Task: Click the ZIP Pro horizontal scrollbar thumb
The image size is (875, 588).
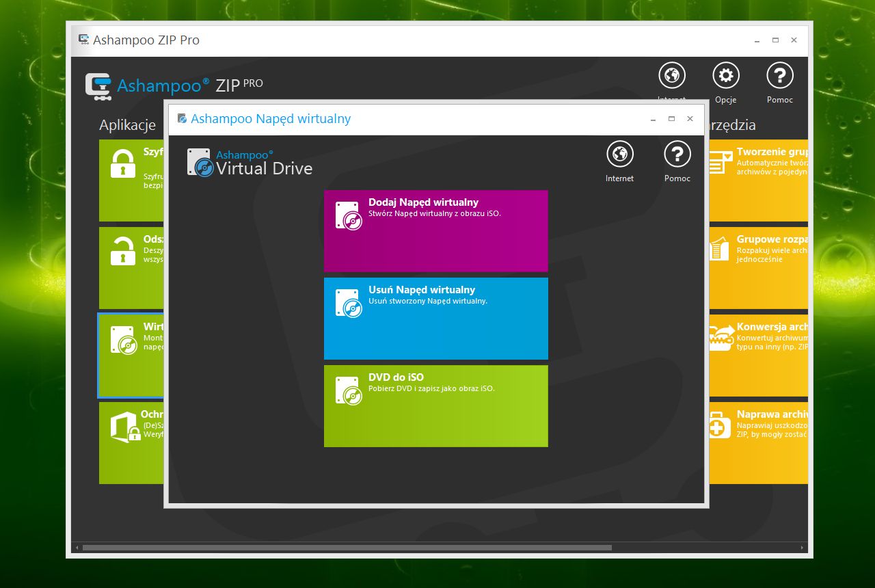Action: pos(347,547)
